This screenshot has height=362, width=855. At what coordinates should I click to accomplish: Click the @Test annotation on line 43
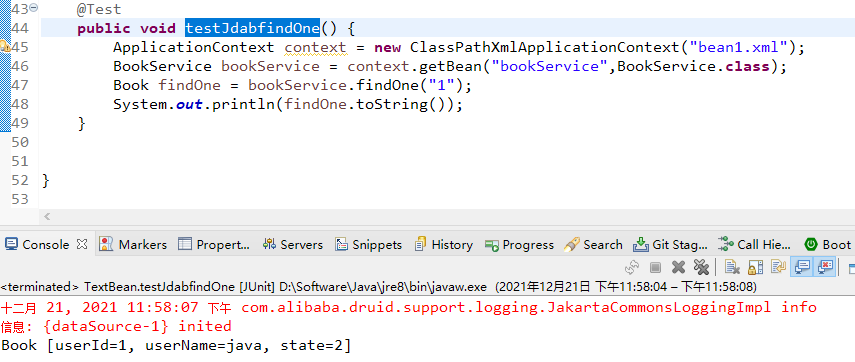(99, 9)
